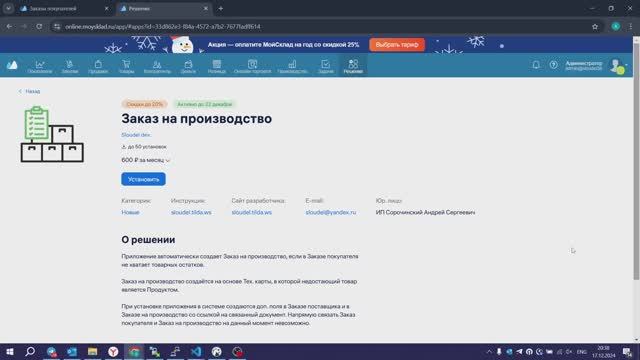640x360 pixels.
Task: Click the ENG language indicator
Action: [x=582, y=352]
